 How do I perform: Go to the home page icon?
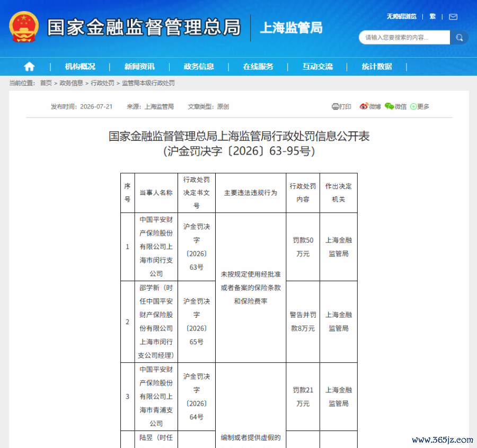[29, 66]
